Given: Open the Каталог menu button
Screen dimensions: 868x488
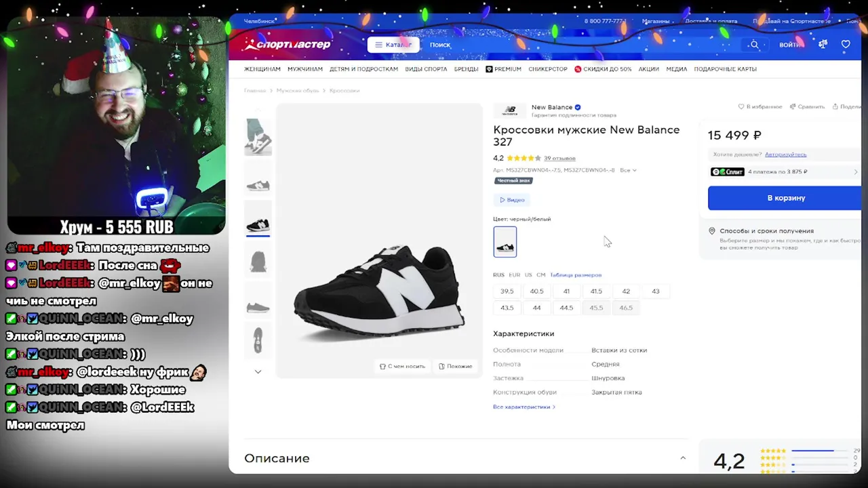Looking at the screenshot, I should (x=393, y=45).
